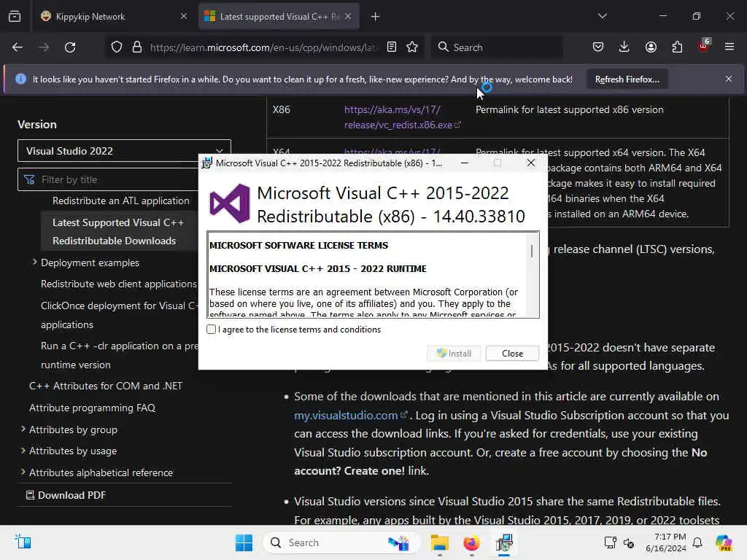Expand Attributes by usage

[x=23, y=451]
